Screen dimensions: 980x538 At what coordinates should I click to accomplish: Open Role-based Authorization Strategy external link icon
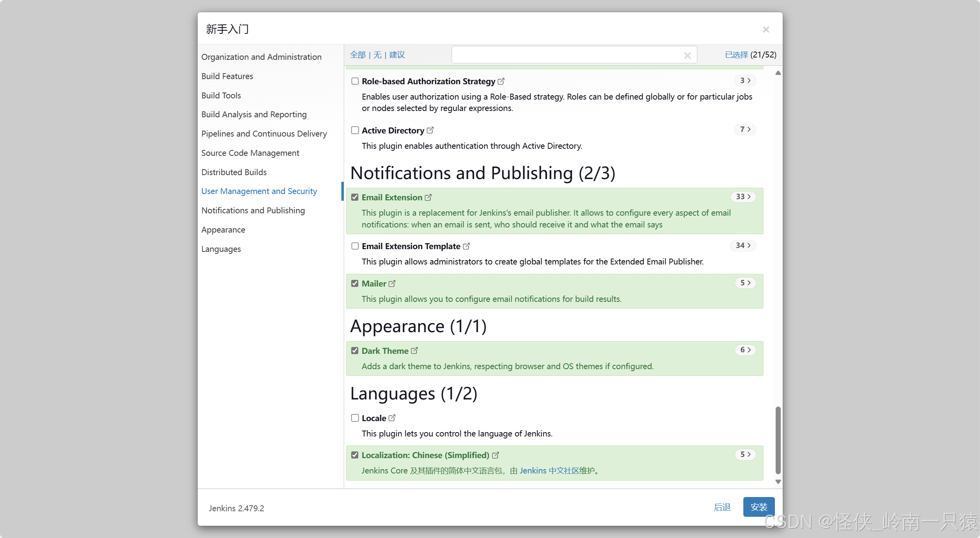(x=501, y=81)
